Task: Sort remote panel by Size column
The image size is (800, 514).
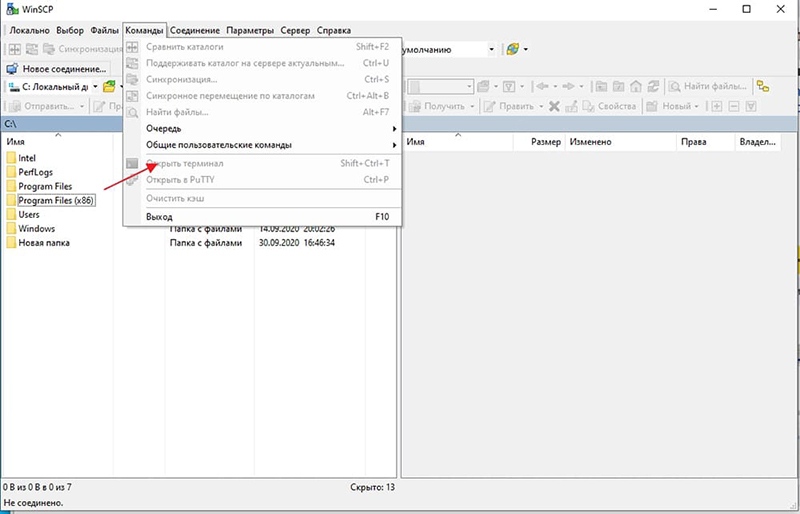Action: pyautogui.click(x=545, y=143)
